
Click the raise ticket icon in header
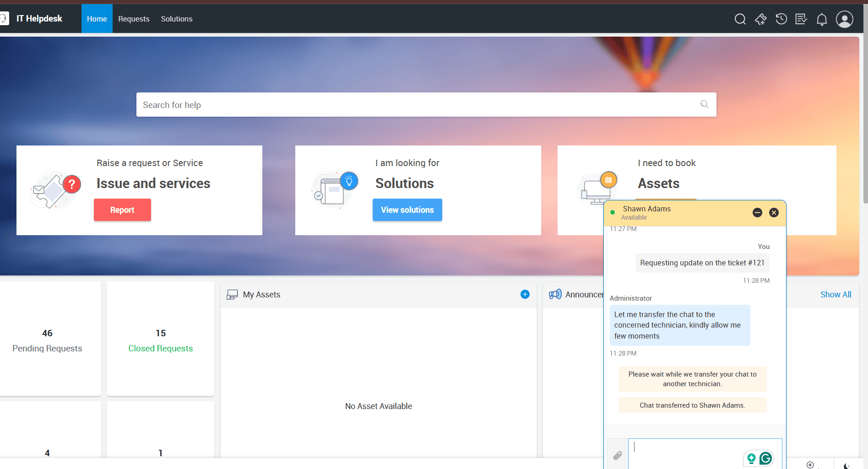coord(761,19)
